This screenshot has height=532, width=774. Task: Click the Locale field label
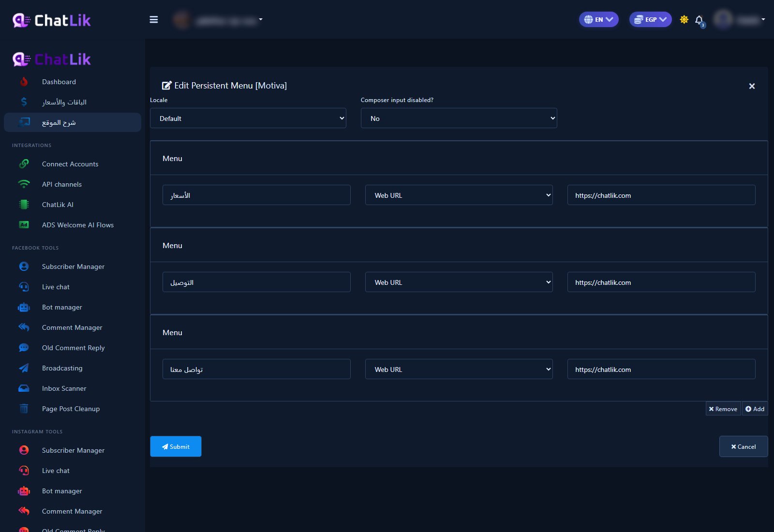tap(159, 100)
